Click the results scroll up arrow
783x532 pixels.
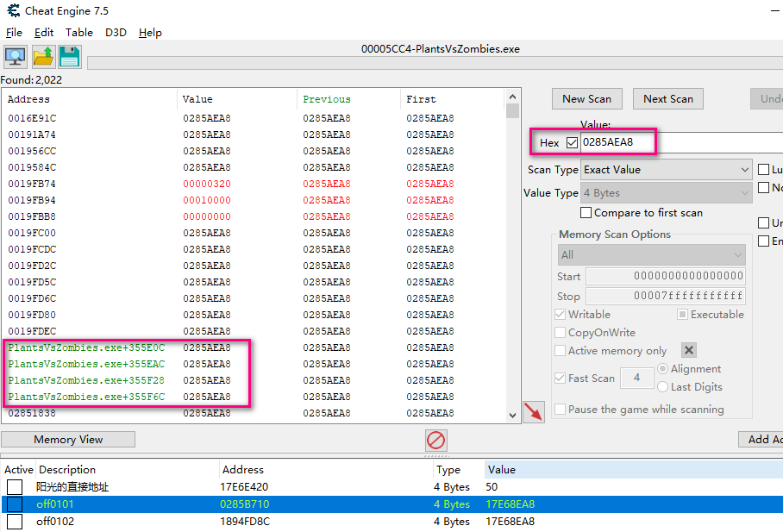[x=512, y=96]
